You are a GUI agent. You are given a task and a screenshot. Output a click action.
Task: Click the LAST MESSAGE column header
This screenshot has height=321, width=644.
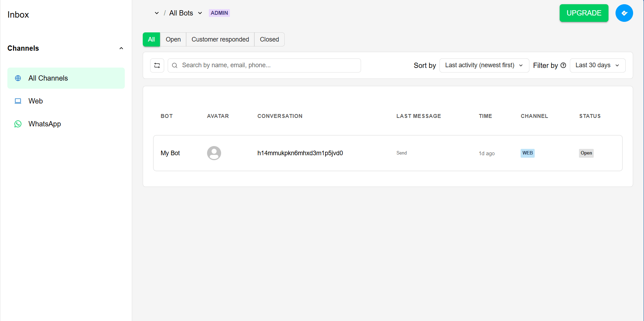click(419, 116)
